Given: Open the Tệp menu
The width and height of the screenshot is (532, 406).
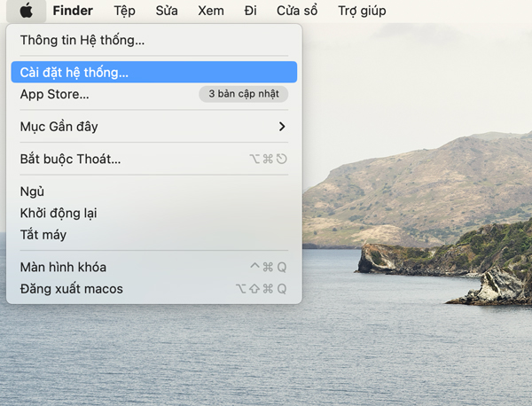Looking at the screenshot, I should 124,11.
